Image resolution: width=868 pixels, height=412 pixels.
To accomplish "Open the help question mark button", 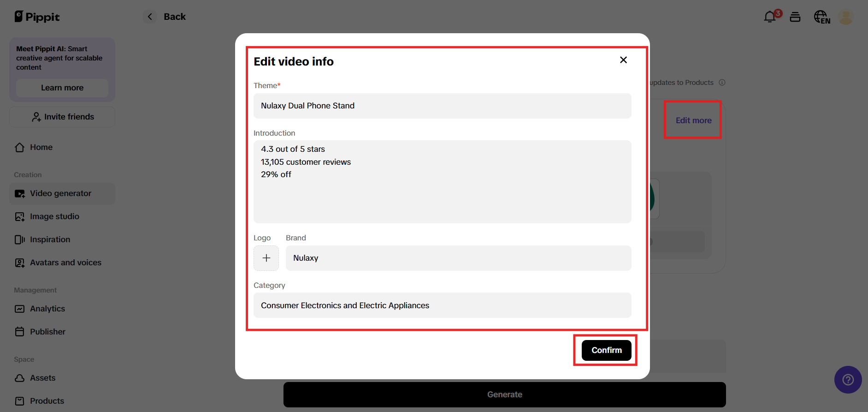I will tap(848, 380).
